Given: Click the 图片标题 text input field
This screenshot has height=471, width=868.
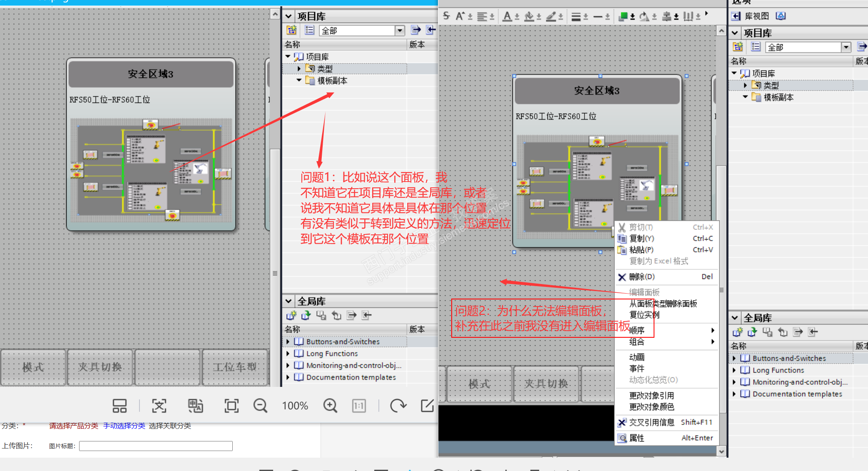Looking at the screenshot, I should click(156, 446).
